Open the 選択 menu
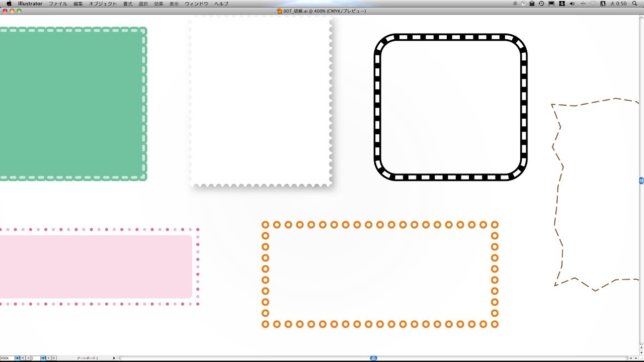The image size is (644, 362). pos(143,4)
